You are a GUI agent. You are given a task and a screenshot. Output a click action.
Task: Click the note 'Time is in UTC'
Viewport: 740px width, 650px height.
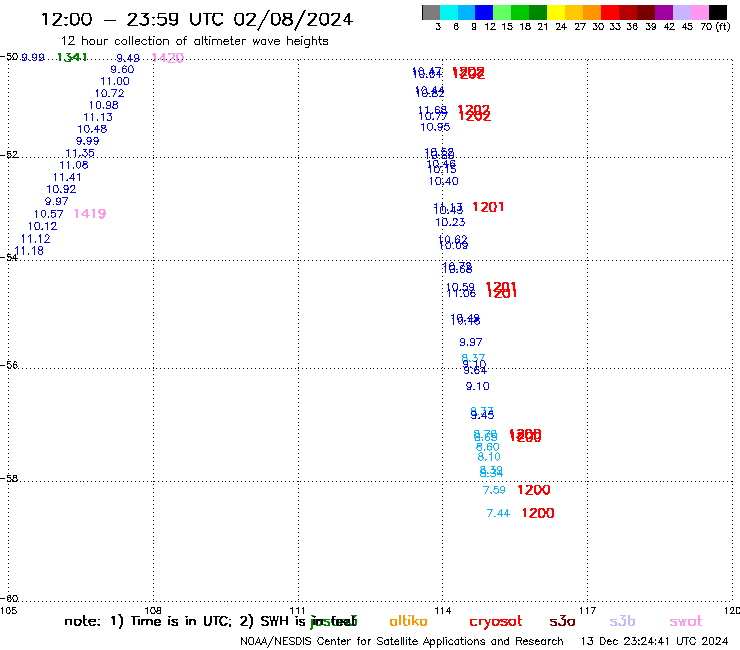coord(181,621)
